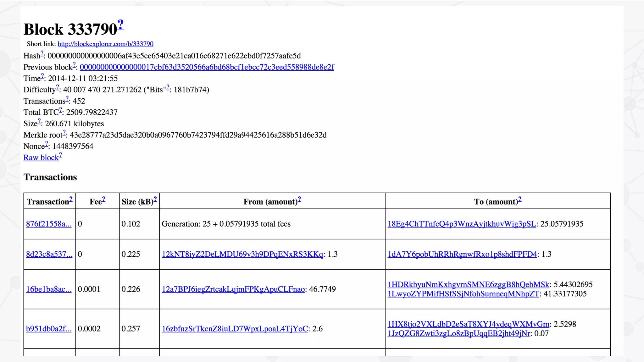Screen dimensions: 644x362
Task: Open the blockexplorer.com/b/333790 short link
Action: (105, 44)
